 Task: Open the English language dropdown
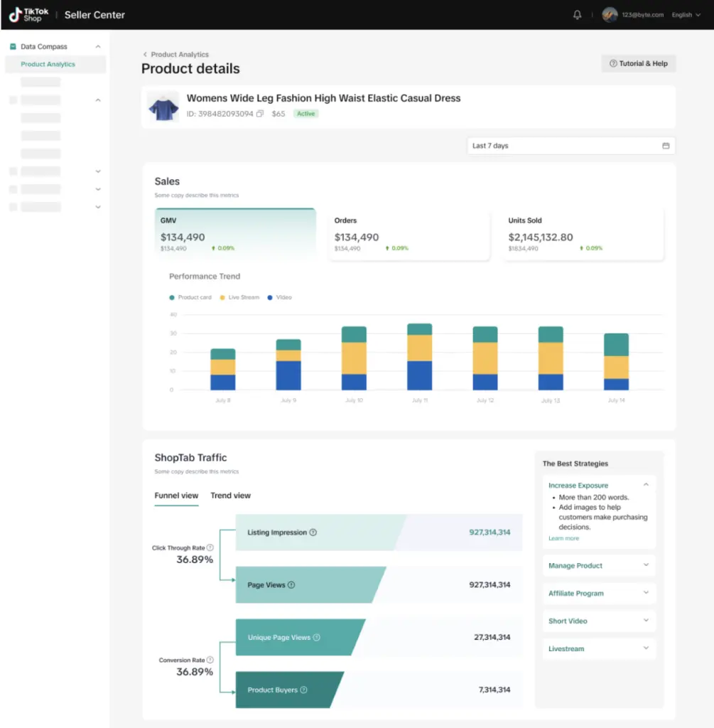tap(686, 15)
